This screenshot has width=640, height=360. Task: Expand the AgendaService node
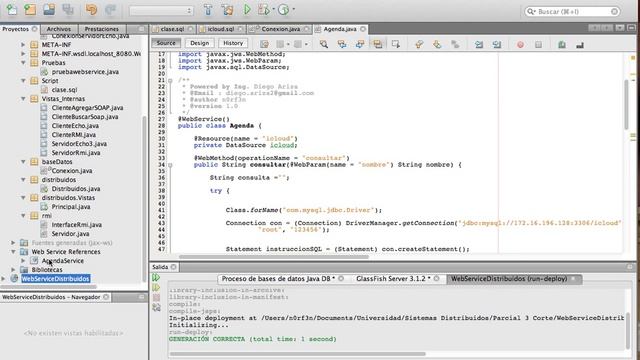tap(23, 260)
